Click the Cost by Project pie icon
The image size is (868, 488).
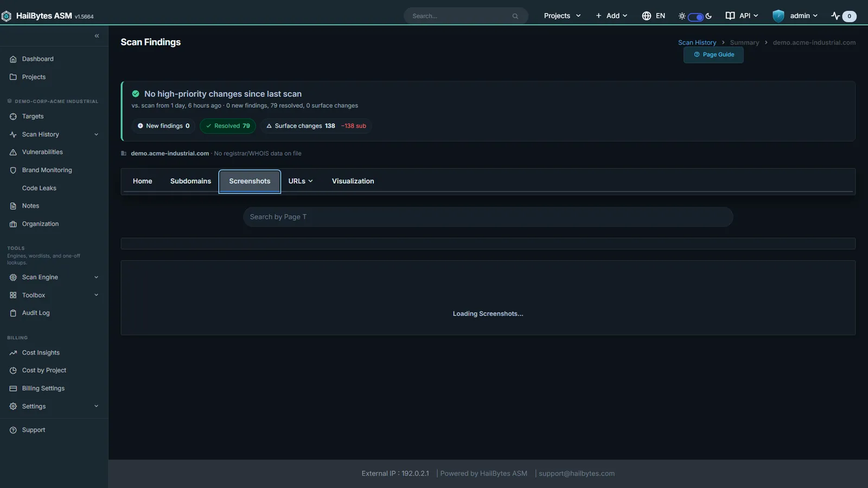pos(13,370)
